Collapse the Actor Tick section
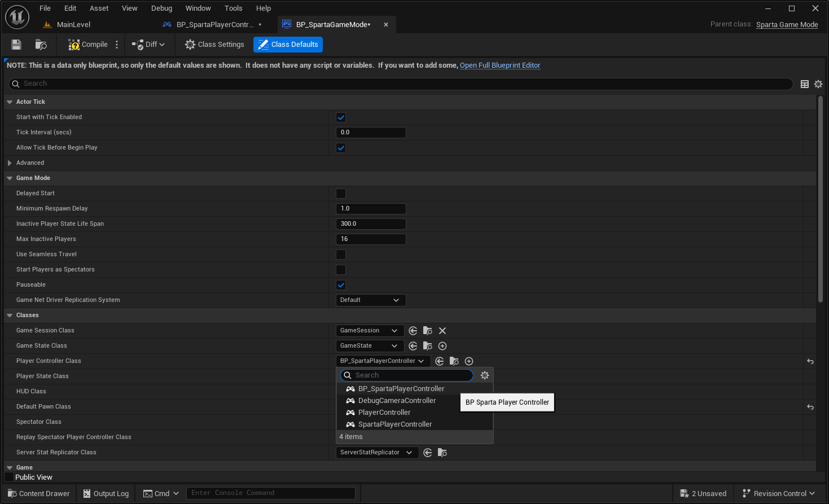Image resolution: width=829 pixels, height=504 pixels. pyautogui.click(x=10, y=102)
